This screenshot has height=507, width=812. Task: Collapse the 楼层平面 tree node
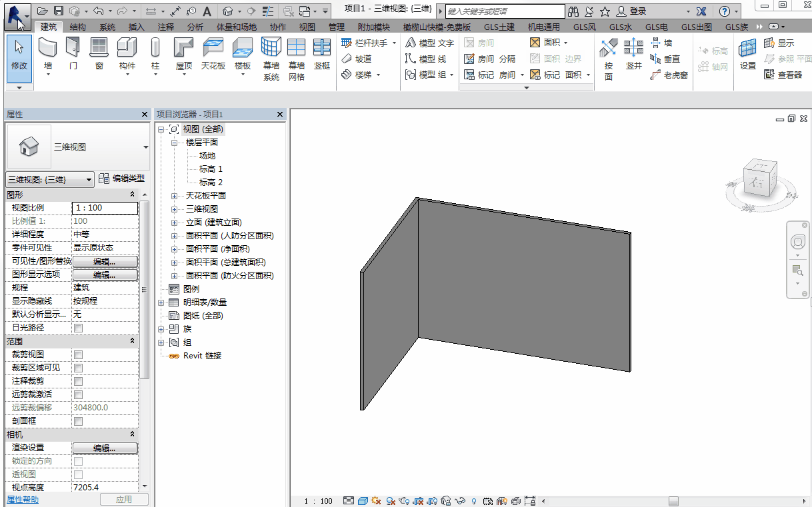tap(175, 143)
